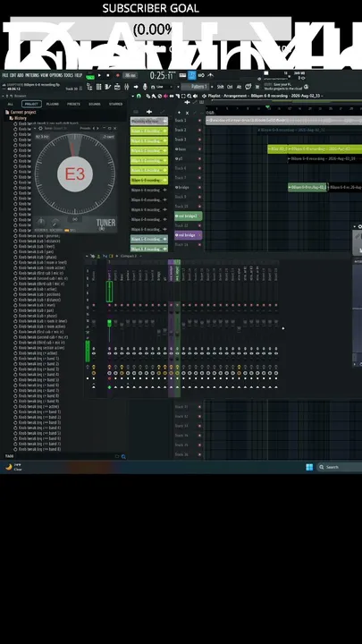This screenshot has height=644, width=362.
Task: Open the playlist options menu arrow
Action: pyautogui.click(x=132, y=96)
